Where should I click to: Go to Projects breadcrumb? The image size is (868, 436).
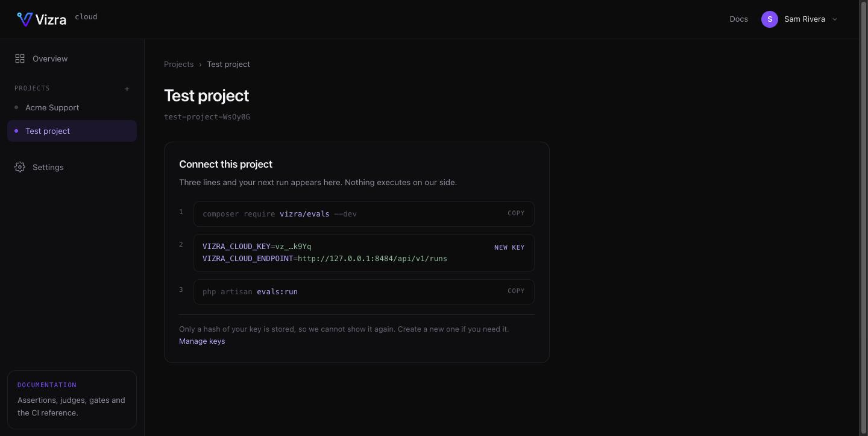click(179, 64)
